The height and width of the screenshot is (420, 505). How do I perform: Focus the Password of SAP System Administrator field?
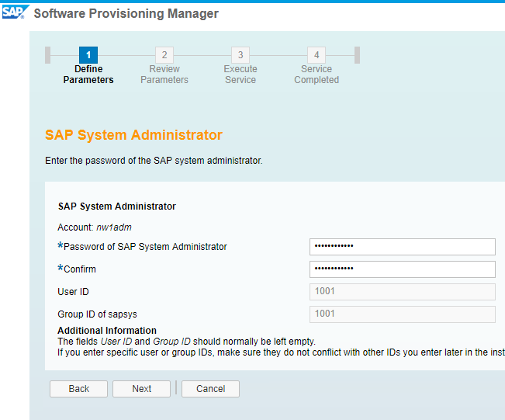tap(403, 247)
